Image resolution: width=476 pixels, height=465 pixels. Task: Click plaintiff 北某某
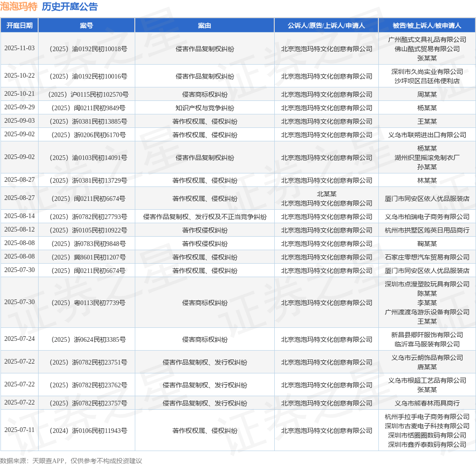point(326,194)
